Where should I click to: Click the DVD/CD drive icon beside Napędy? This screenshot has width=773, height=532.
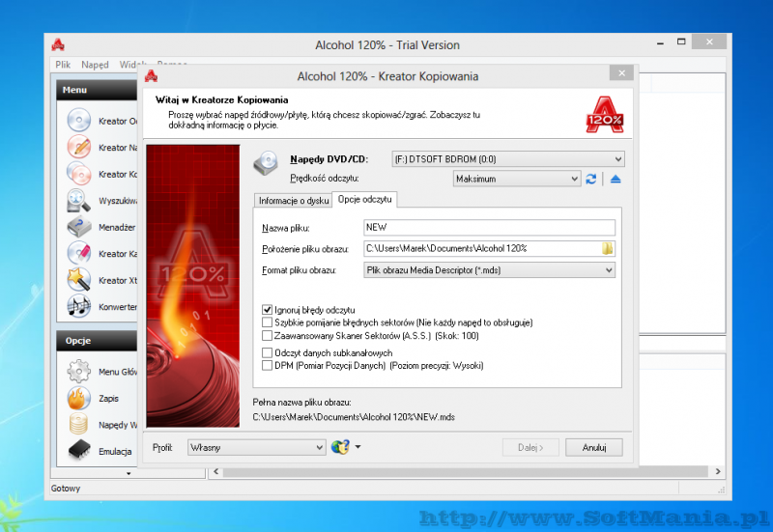point(266,163)
